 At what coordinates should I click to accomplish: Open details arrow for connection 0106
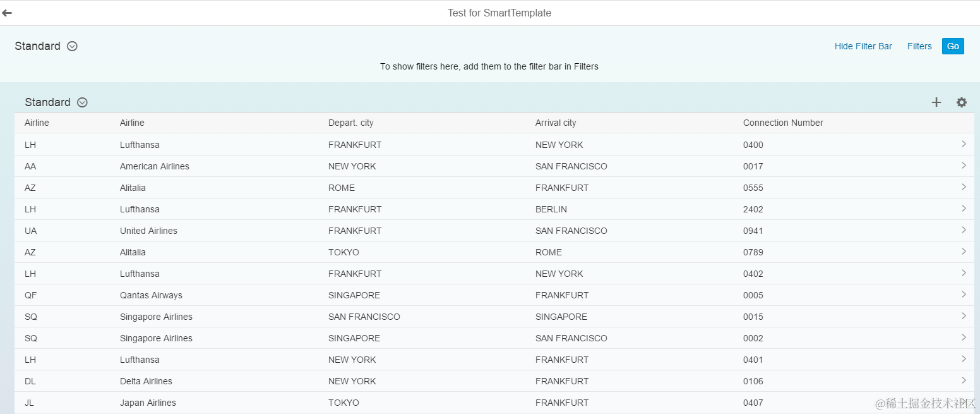(964, 381)
